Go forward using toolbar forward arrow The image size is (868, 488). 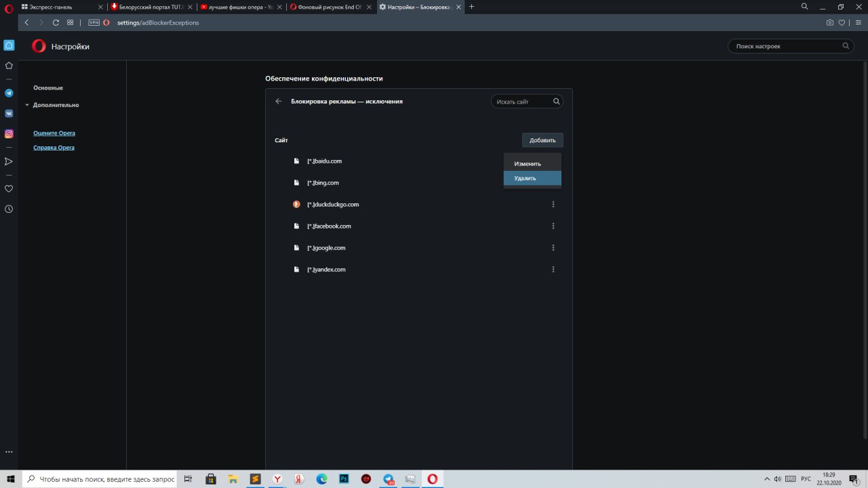41,22
